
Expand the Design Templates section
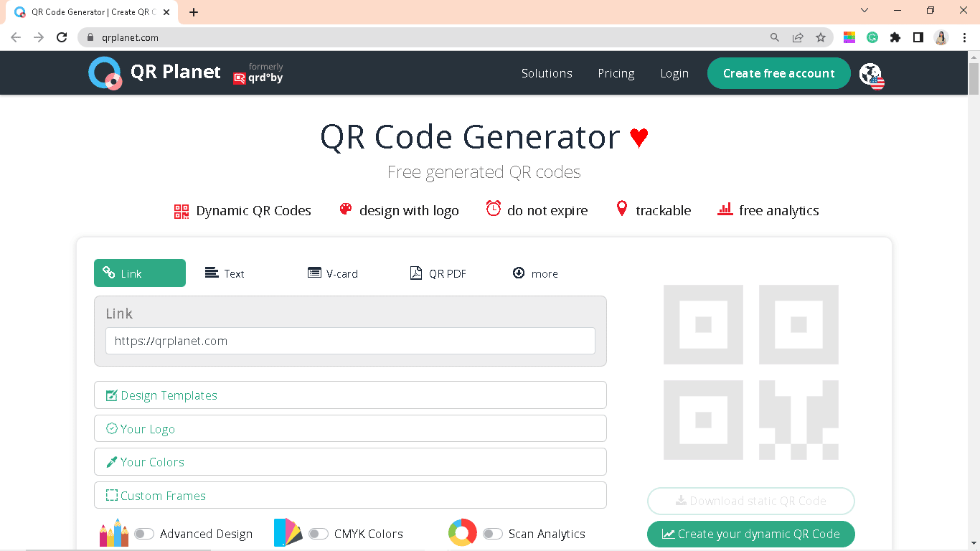(x=350, y=395)
